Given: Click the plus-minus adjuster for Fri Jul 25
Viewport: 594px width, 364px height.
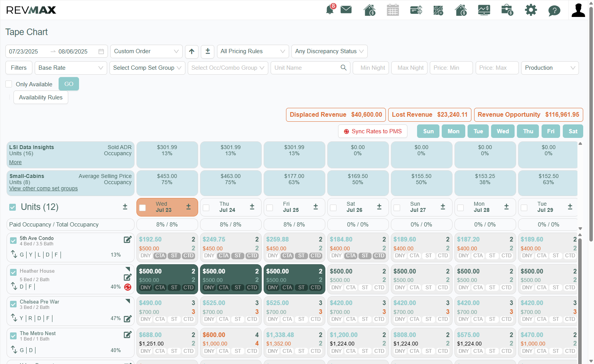Looking at the screenshot, I should [x=316, y=207].
